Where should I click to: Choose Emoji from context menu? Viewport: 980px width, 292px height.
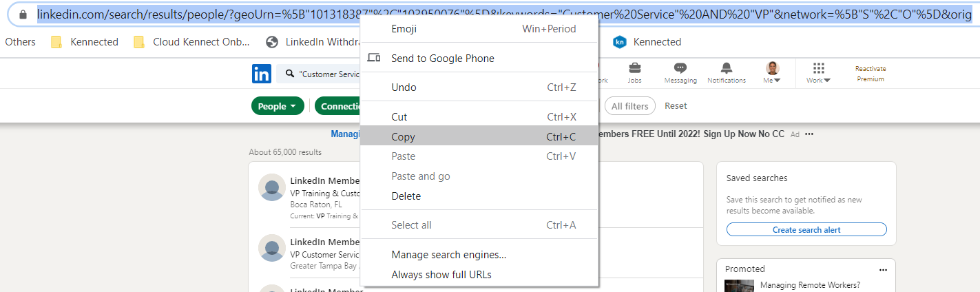[x=479, y=29]
